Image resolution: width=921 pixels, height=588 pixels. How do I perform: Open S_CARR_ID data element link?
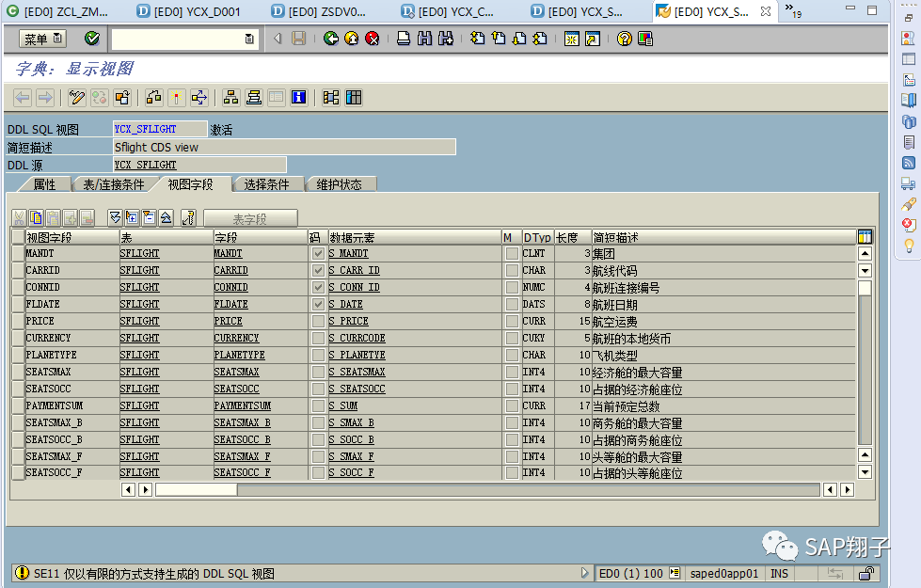[354, 270]
